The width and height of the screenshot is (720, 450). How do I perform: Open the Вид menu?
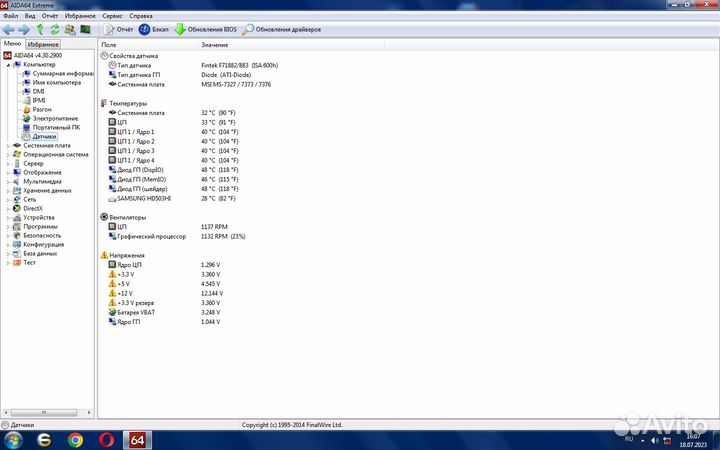click(30, 16)
